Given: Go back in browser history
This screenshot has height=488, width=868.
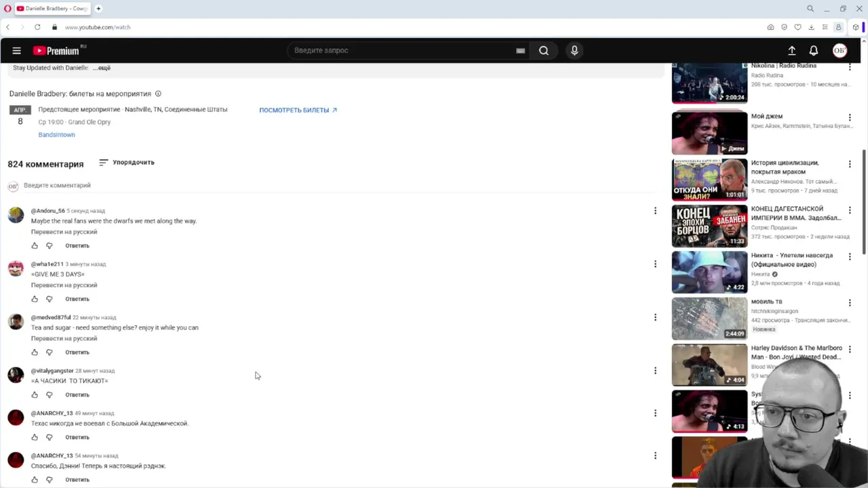Looking at the screenshot, I should [x=7, y=27].
